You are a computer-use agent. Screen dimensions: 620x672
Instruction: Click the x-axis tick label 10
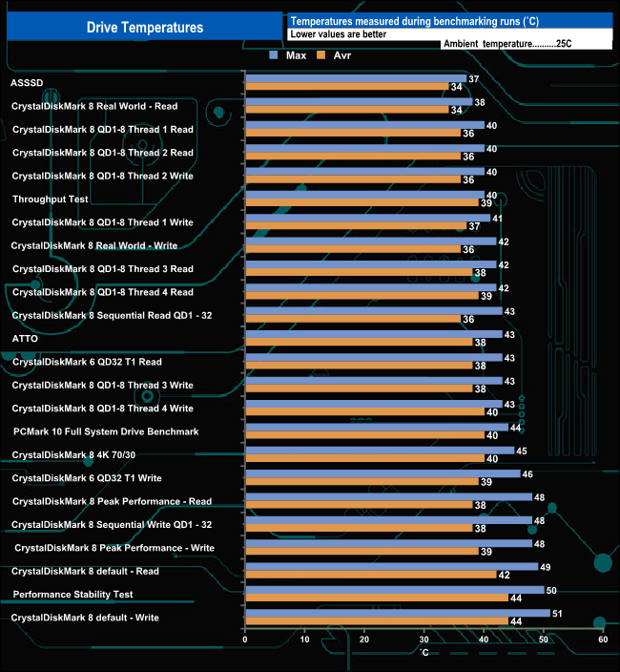(x=304, y=640)
